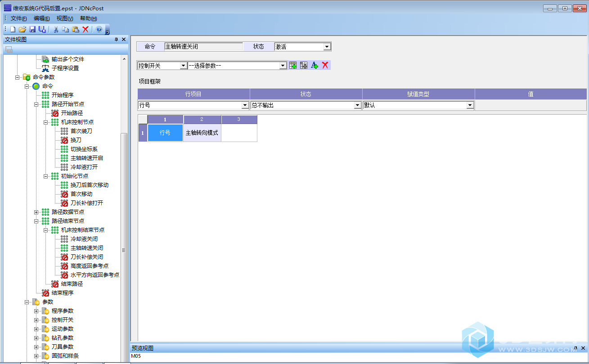
Task: Collapse the 路径开始节点 tree node
Action: pos(36,104)
